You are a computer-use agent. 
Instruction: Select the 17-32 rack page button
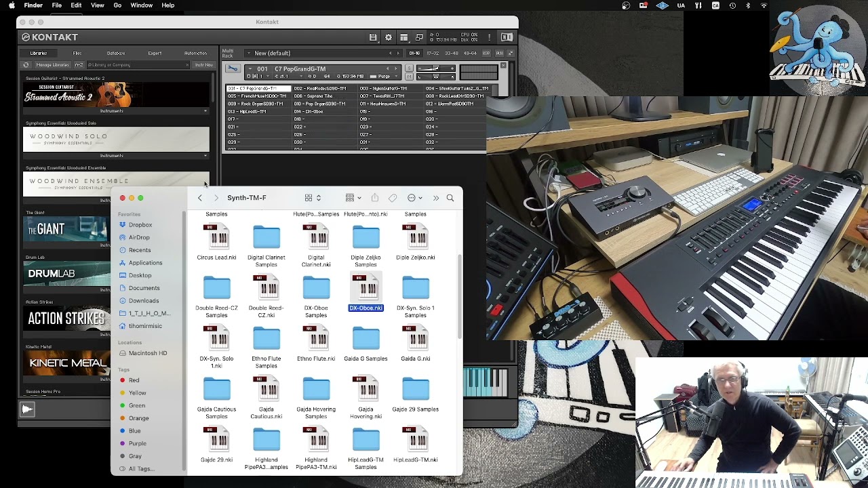(x=433, y=53)
